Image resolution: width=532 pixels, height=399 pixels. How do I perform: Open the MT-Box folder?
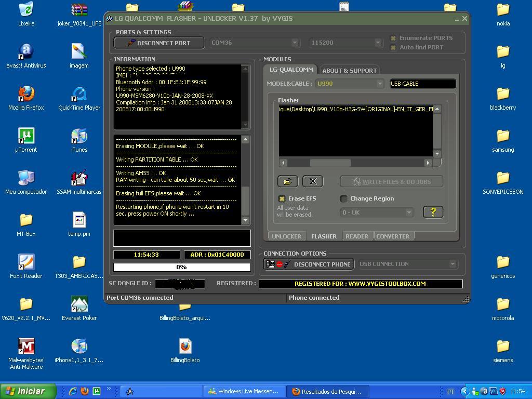[x=26, y=220]
